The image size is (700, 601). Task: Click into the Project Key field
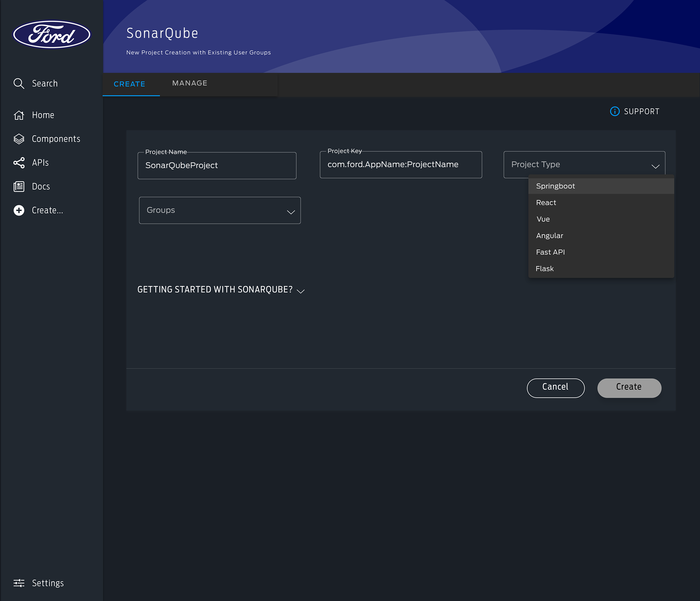401,165
